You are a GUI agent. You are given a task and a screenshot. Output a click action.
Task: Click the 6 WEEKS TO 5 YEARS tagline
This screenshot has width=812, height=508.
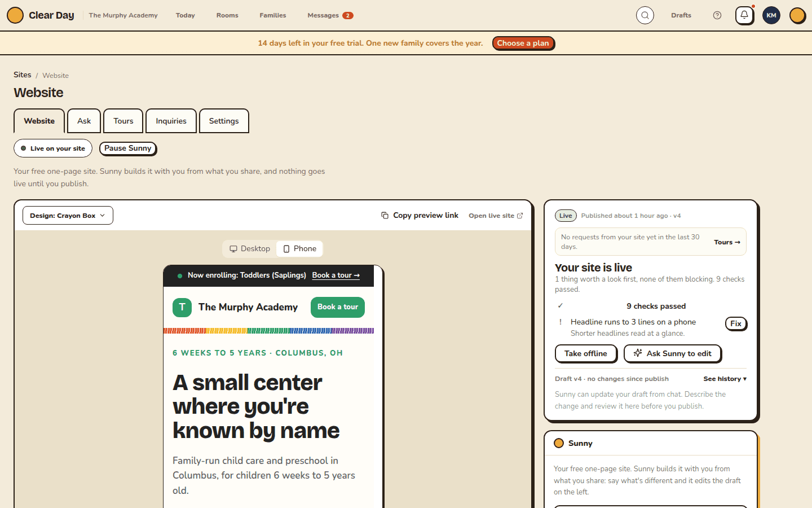click(258, 353)
